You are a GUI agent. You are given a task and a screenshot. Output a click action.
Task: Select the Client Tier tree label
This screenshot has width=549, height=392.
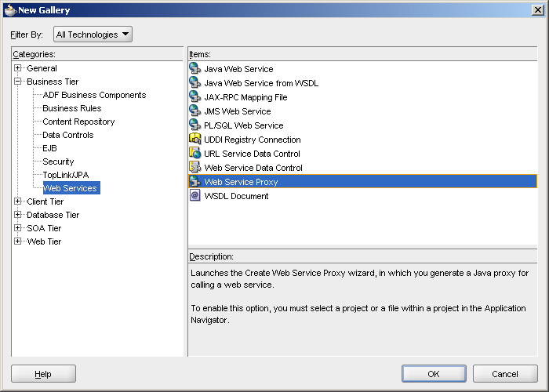coord(45,201)
